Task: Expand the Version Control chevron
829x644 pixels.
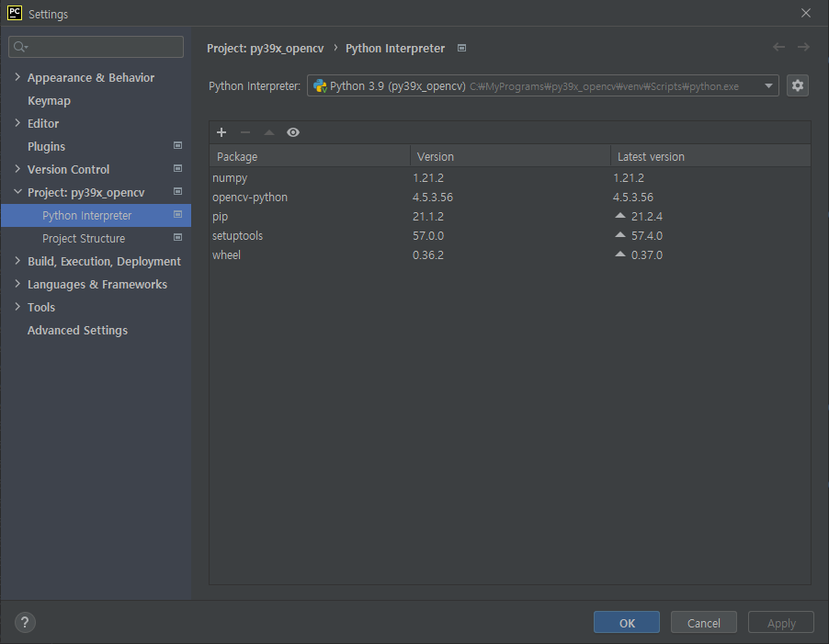Action: [17, 169]
